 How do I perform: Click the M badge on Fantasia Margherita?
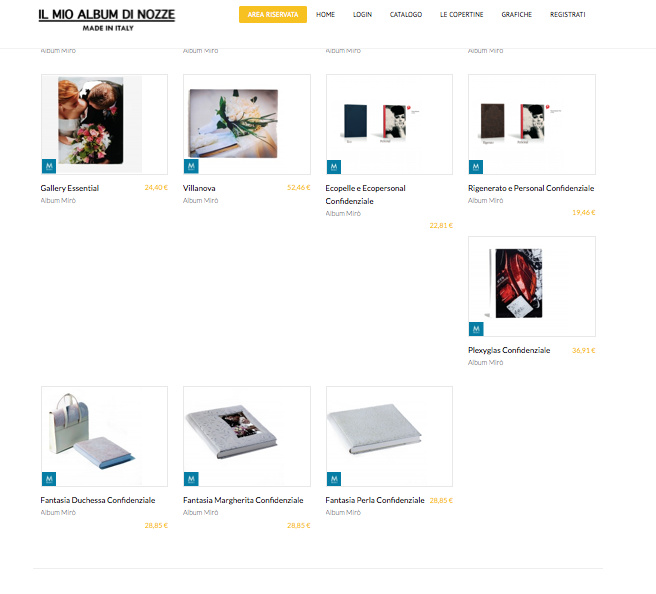coord(191,479)
